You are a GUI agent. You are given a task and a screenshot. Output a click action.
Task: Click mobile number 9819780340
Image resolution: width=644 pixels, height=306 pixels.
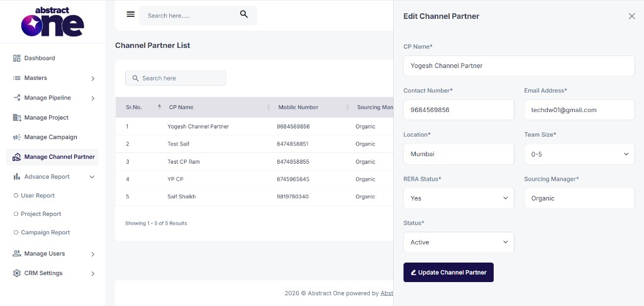(292, 196)
